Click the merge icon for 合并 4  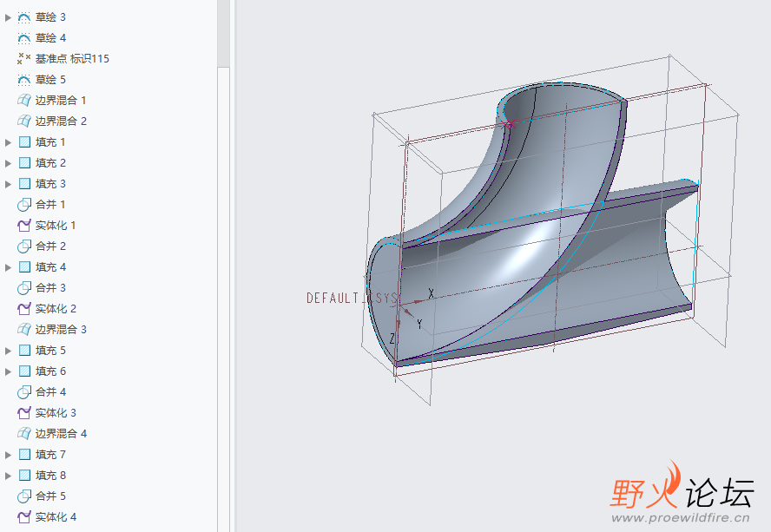(23, 392)
